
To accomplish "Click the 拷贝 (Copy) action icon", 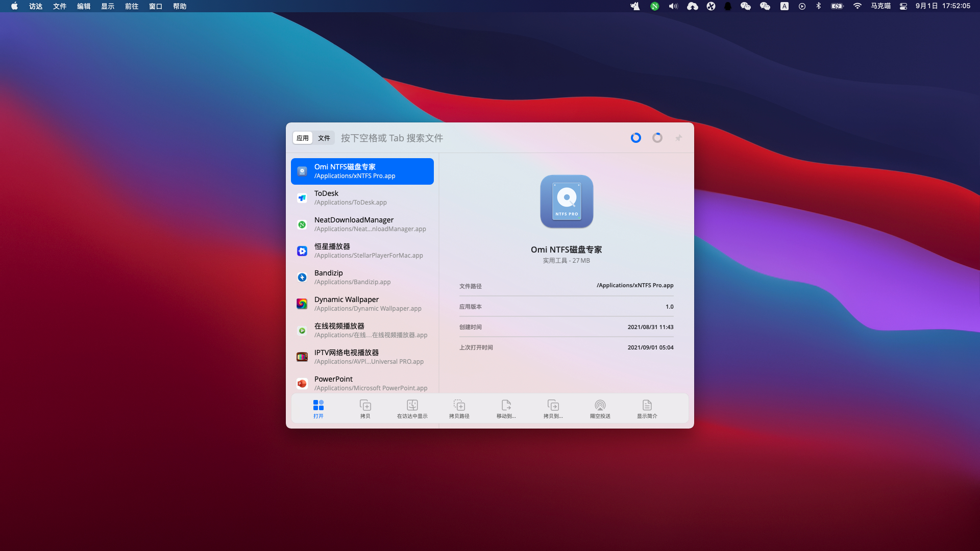I will pyautogui.click(x=365, y=406).
